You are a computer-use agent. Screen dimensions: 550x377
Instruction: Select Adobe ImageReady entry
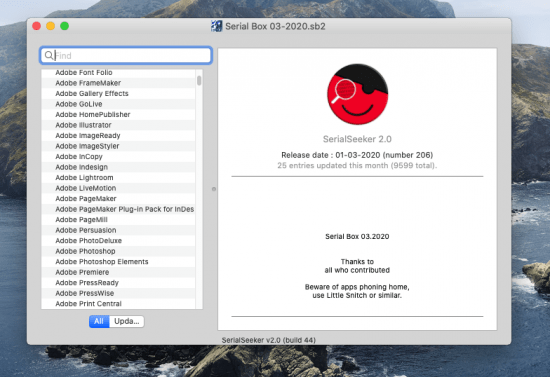click(119, 136)
